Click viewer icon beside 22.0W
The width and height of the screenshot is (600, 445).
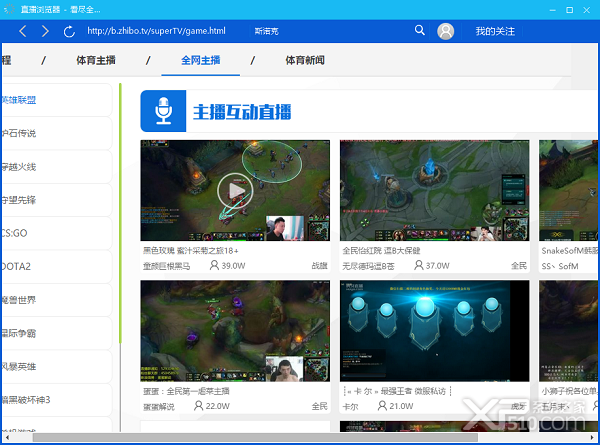199,406
